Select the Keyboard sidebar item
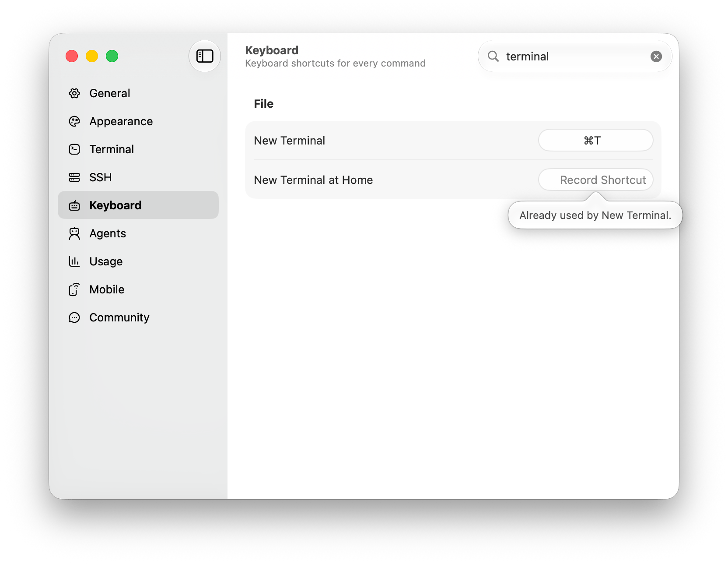Image resolution: width=728 pixels, height=564 pixels. (x=138, y=205)
